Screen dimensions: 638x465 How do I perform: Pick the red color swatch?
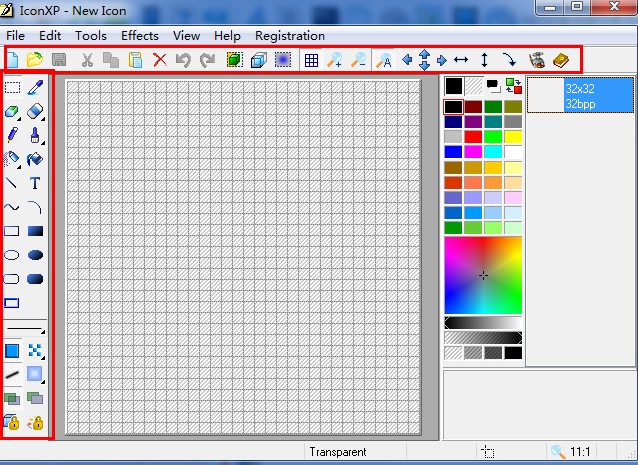pos(474,137)
